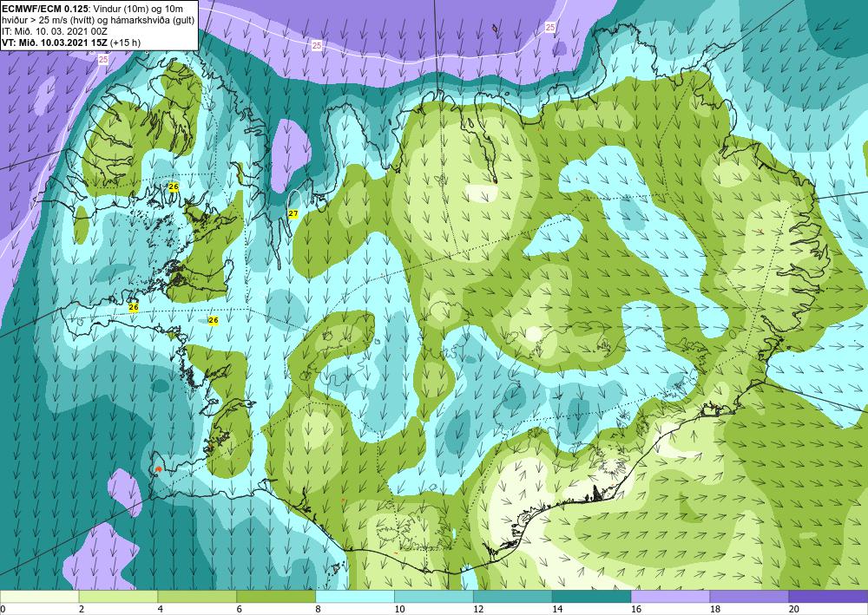
Task: Click the 0–2 m/s palest legend swatch
Action: (39, 597)
